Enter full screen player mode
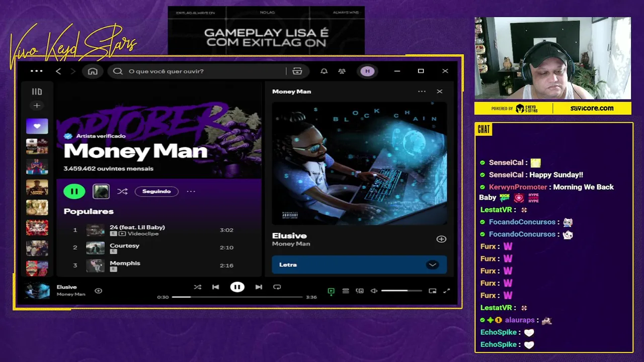Screen dimensions: 644x362 pos(446,291)
